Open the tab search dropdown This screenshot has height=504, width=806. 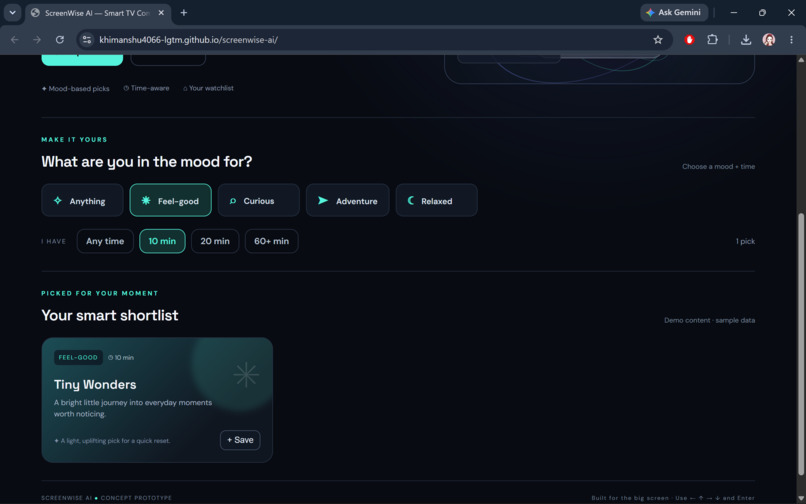(12, 12)
